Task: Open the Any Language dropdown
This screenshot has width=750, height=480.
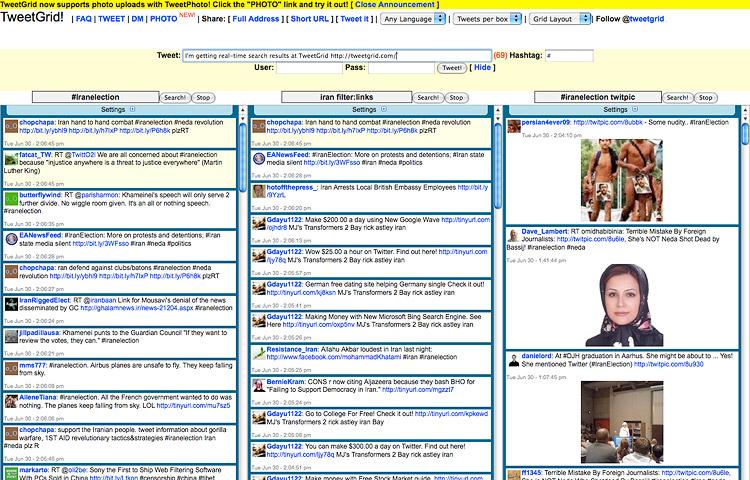Action: click(x=413, y=19)
